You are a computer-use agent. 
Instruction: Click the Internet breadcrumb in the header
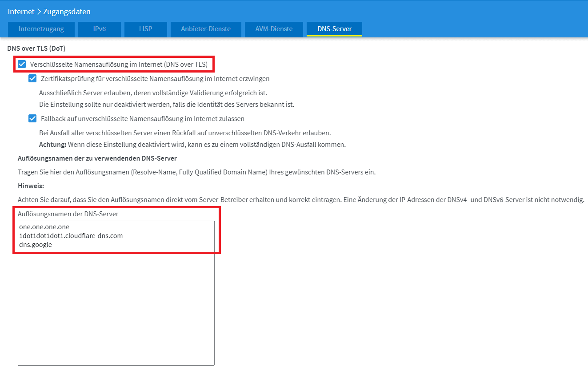click(21, 12)
